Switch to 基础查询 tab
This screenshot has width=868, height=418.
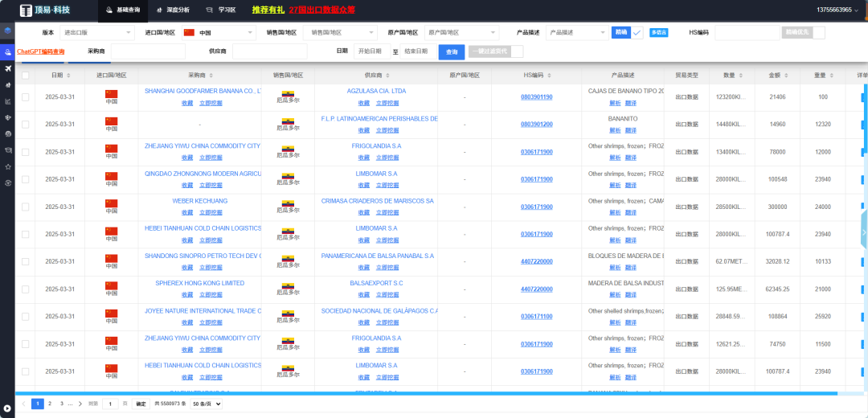pyautogui.click(x=123, y=10)
